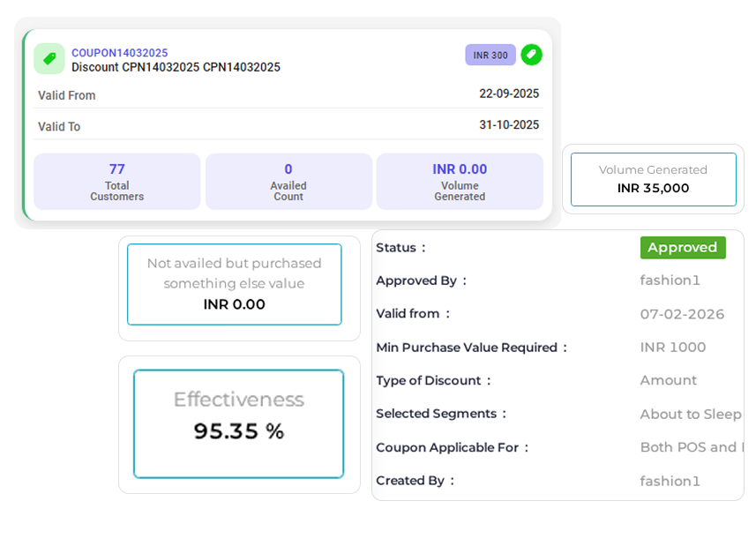Click the Type of Discount Amount value
The height and width of the screenshot is (546, 756).
(x=668, y=380)
